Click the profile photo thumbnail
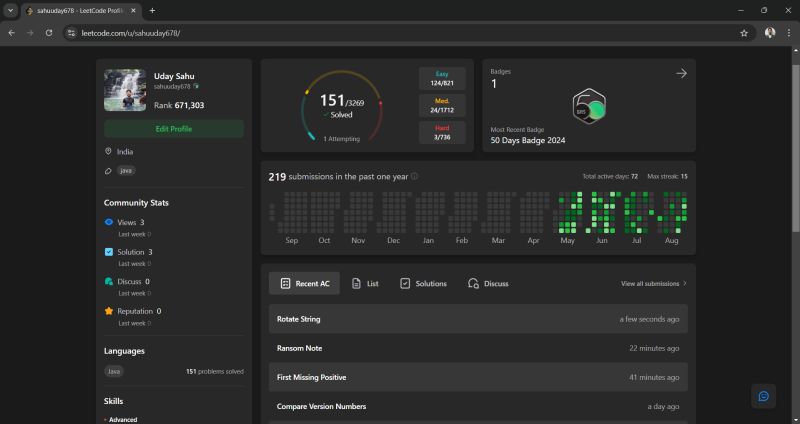The width and height of the screenshot is (800, 424). pos(124,90)
